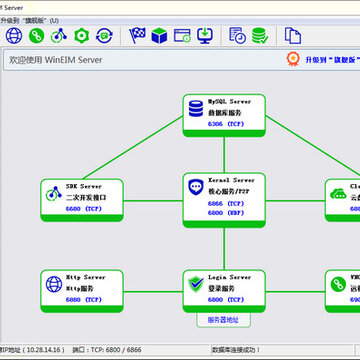Click Kernel Server port 6866 (TCP)
360x360 pixels.
(226, 203)
